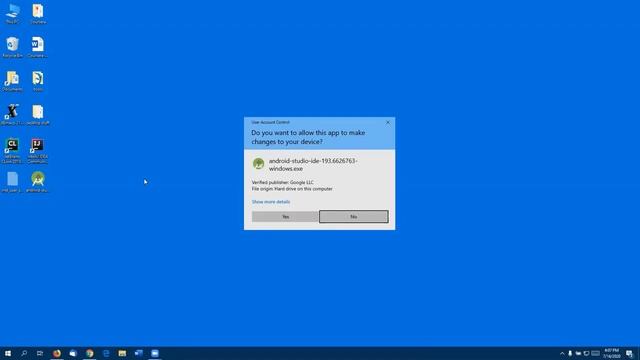640x360 pixels.
Task: Select the desktop icon right of Documents shortcut
Action: (x=38, y=81)
